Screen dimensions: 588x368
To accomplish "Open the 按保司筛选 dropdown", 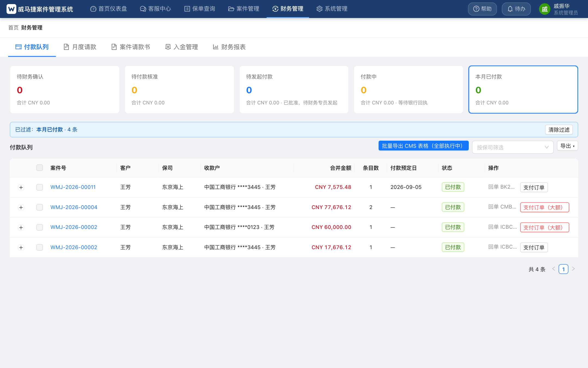I will 513,147.
